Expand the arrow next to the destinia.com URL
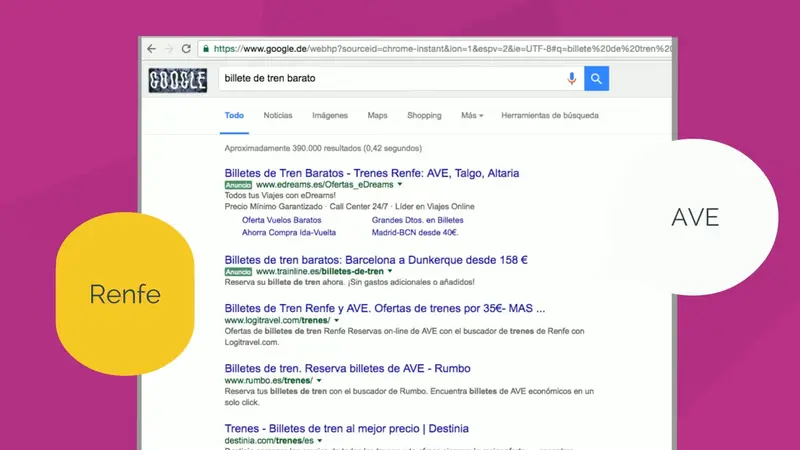The height and width of the screenshot is (450, 800). click(x=320, y=440)
